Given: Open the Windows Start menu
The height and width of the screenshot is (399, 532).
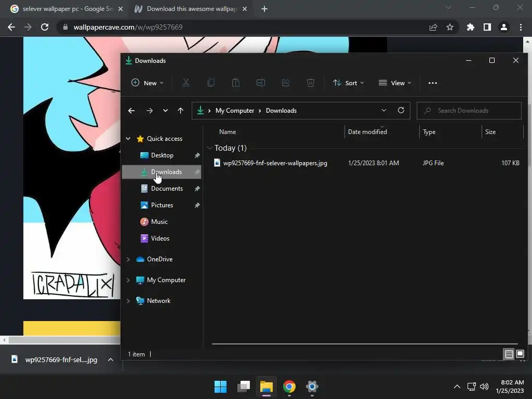Looking at the screenshot, I should point(220,387).
